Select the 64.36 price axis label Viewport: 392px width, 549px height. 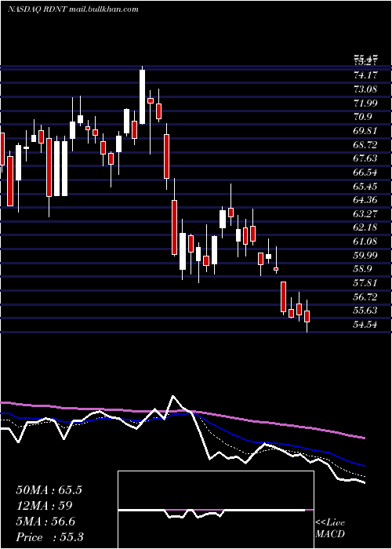pos(365,200)
